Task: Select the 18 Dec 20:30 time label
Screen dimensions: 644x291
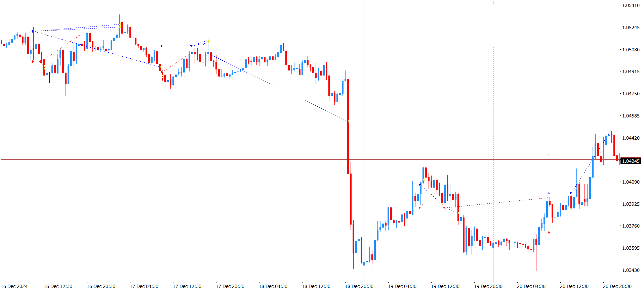Action: 359,286
